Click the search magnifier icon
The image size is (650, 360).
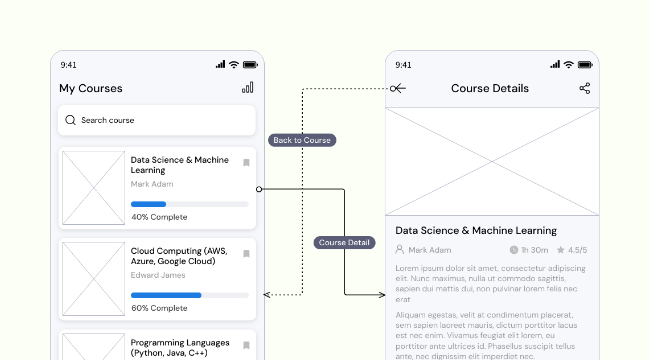tap(70, 120)
